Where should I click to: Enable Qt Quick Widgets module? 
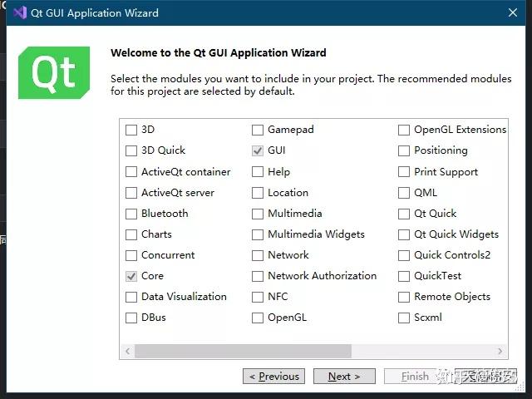pos(404,234)
